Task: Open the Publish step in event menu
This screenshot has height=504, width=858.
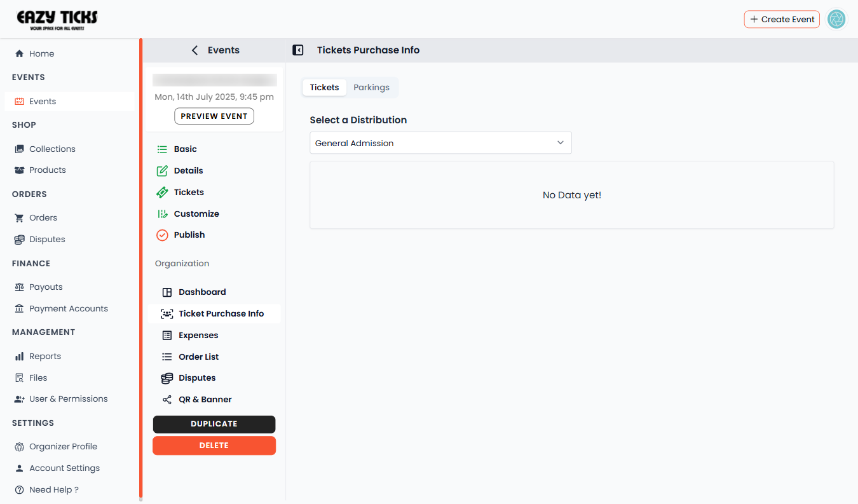Action: click(189, 235)
